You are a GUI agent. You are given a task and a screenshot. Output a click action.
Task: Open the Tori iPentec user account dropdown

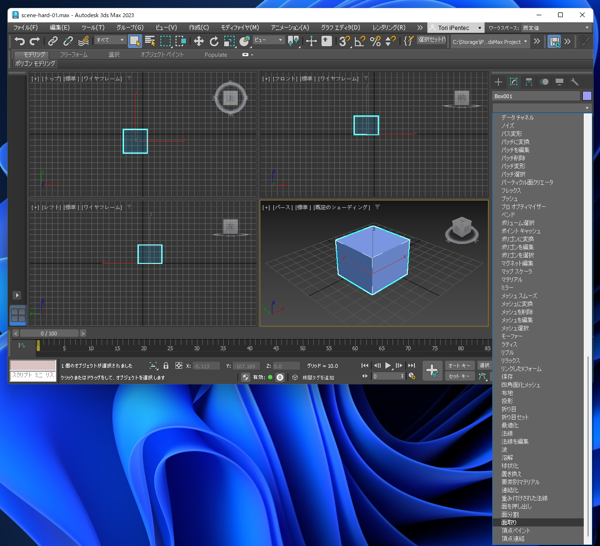(x=455, y=28)
